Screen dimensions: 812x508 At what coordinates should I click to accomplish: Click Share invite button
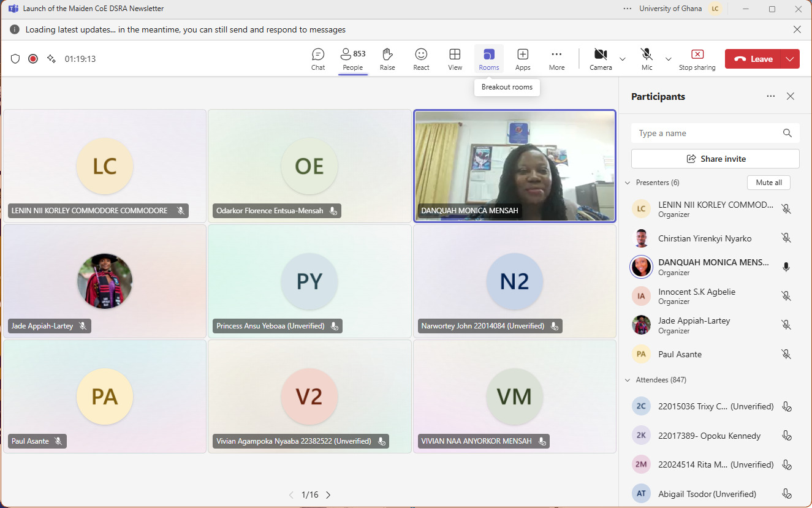[x=715, y=159]
